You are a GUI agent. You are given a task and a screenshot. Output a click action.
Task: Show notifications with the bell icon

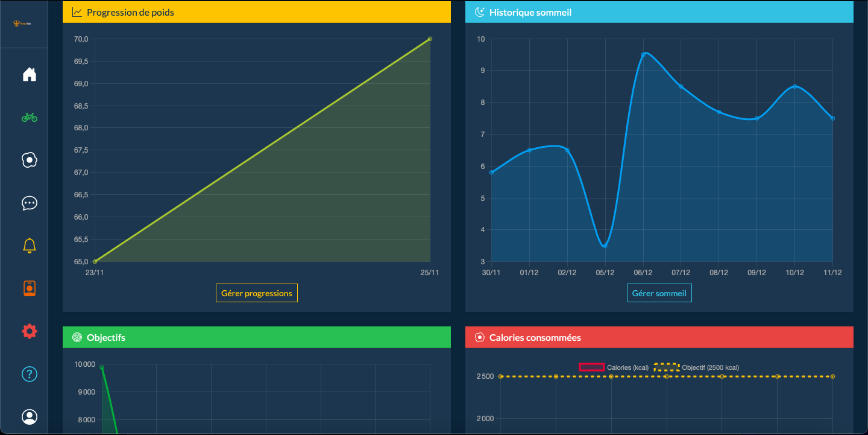pyautogui.click(x=29, y=245)
